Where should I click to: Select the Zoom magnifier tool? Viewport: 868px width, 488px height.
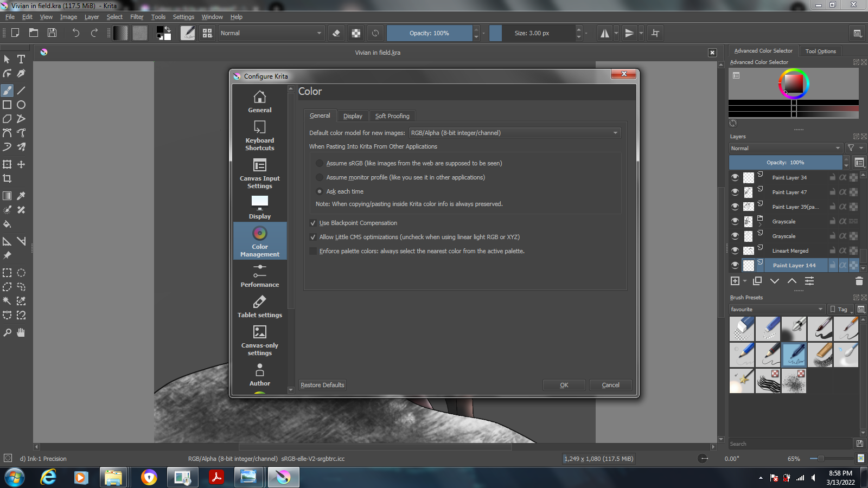point(7,332)
